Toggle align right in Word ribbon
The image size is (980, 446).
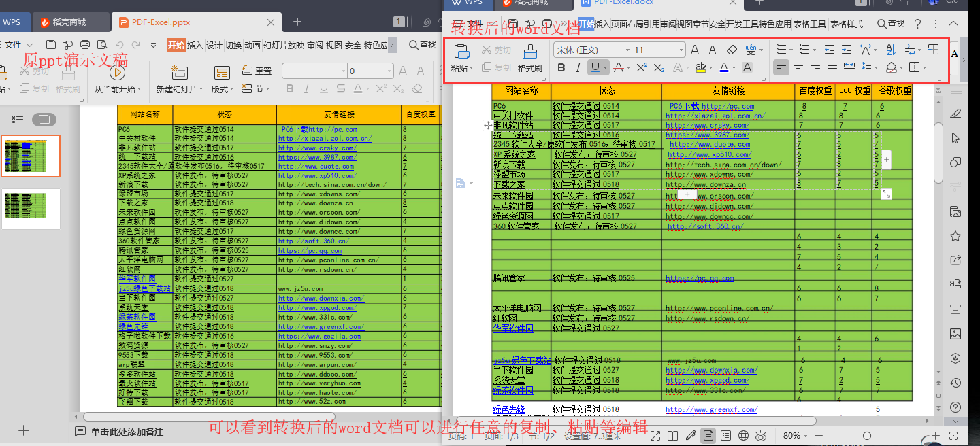click(x=815, y=67)
